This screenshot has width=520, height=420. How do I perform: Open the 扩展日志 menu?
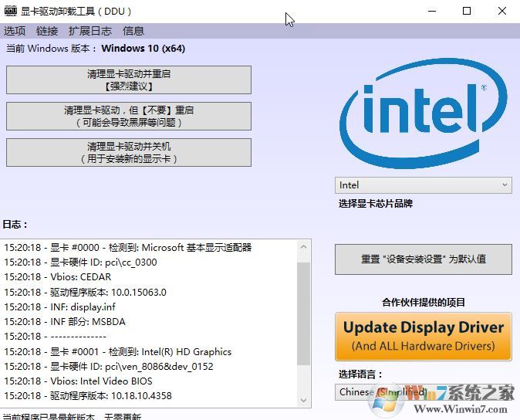point(89,31)
